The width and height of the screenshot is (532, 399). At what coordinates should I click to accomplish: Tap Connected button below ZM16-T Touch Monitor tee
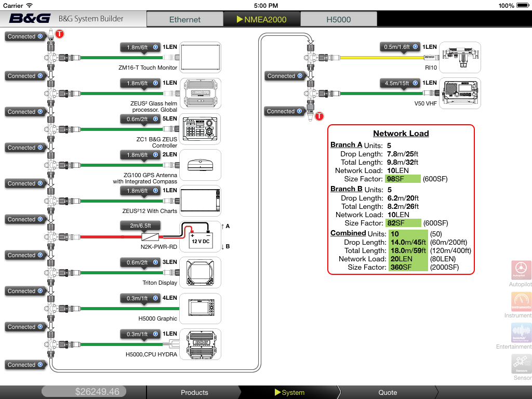pos(25,76)
